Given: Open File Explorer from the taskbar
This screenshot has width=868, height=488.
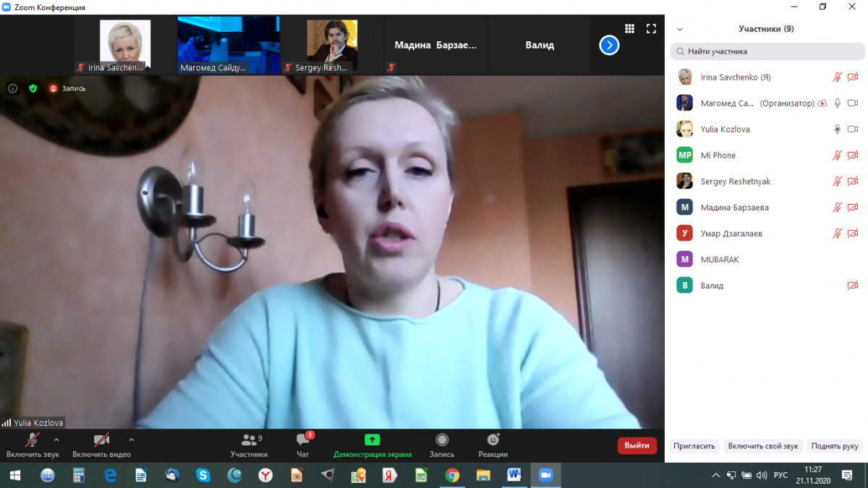Looking at the screenshot, I should [483, 475].
